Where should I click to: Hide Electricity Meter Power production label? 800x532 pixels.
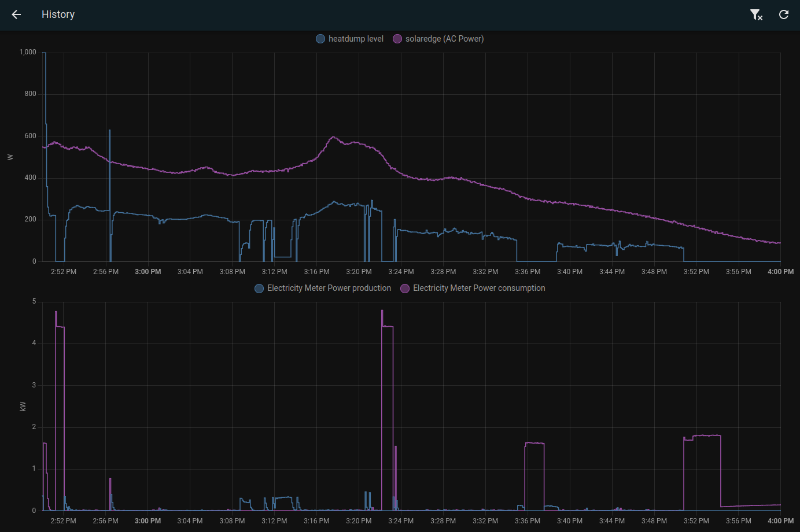point(329,288)
